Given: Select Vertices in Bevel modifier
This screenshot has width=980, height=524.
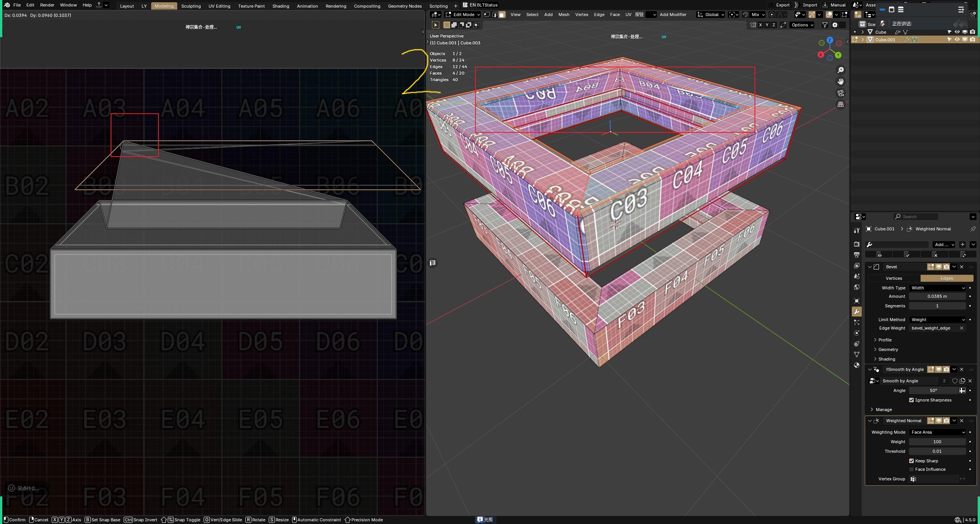Looking at the screenshot, I should [894, 278].
